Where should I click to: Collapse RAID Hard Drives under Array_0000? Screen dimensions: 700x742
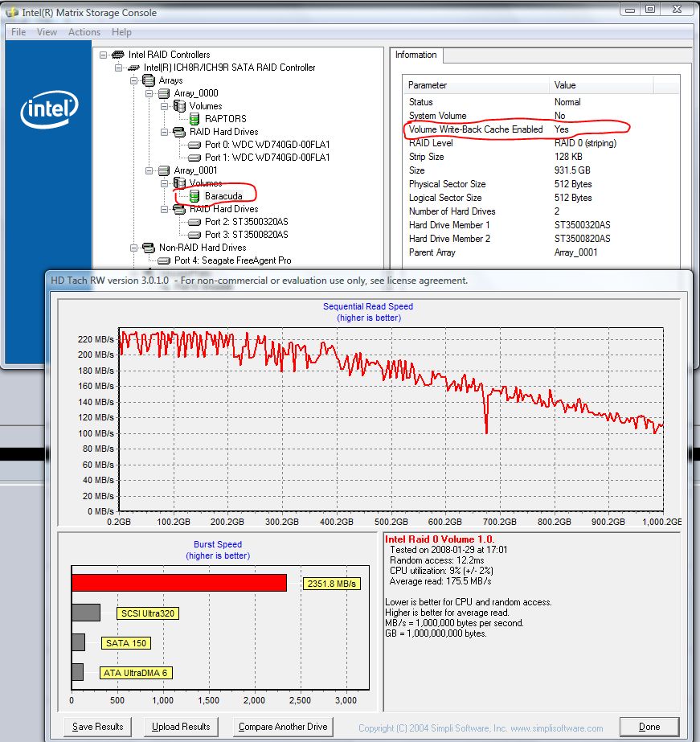164,132
